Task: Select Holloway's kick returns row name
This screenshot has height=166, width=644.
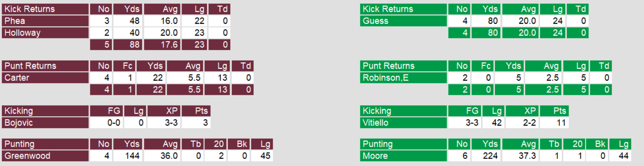Action: pos(23,33)
